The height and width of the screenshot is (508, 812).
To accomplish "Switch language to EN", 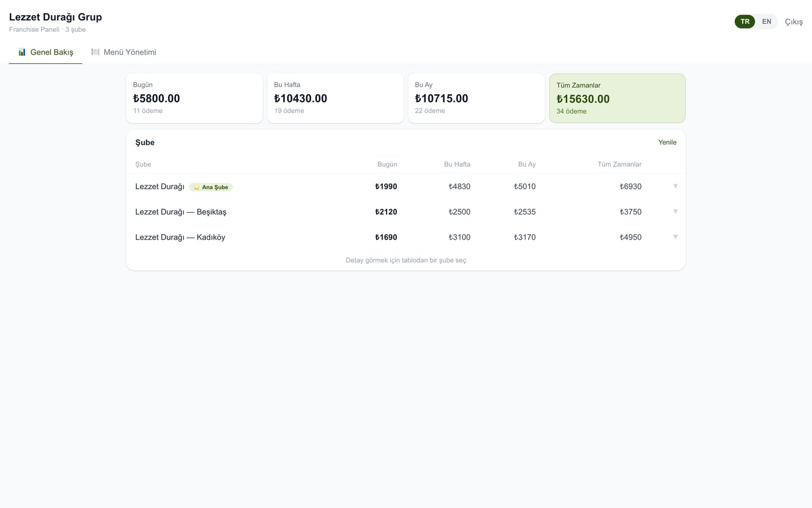I will pos(767,22).
